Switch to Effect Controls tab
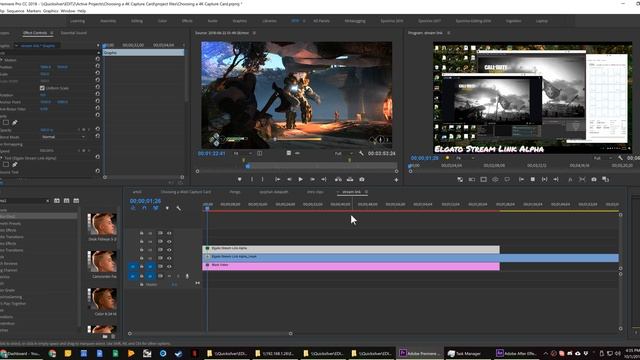The width and height of the screenshot is (640, 360). [x=35, y=33]
